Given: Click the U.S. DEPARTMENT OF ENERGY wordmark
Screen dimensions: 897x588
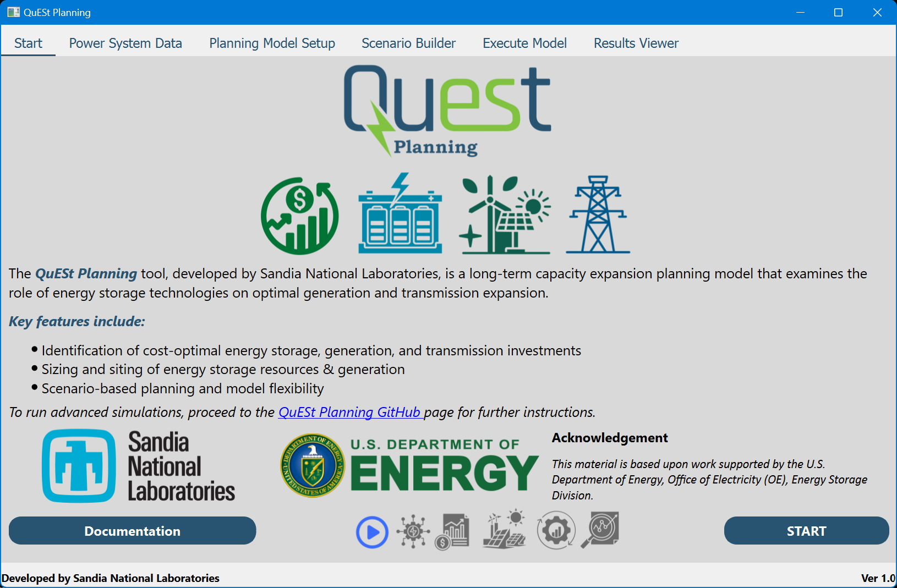Looking at the screenshot, I should pos(445,465).
